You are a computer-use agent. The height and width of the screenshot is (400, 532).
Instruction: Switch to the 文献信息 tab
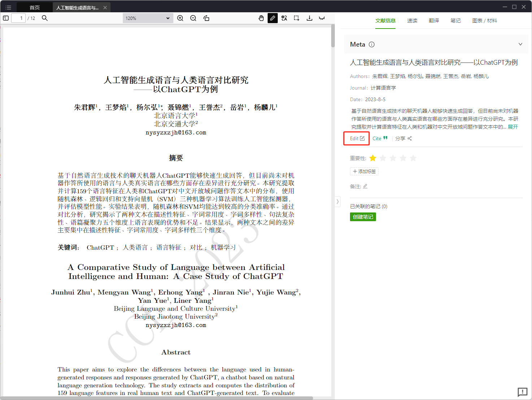(x=385, y=21)
